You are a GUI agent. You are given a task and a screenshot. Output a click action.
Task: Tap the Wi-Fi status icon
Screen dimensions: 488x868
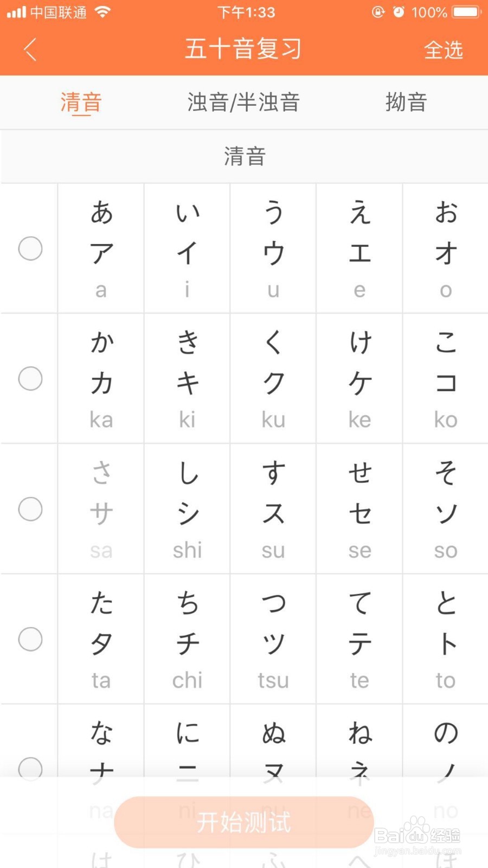[102, 12]
